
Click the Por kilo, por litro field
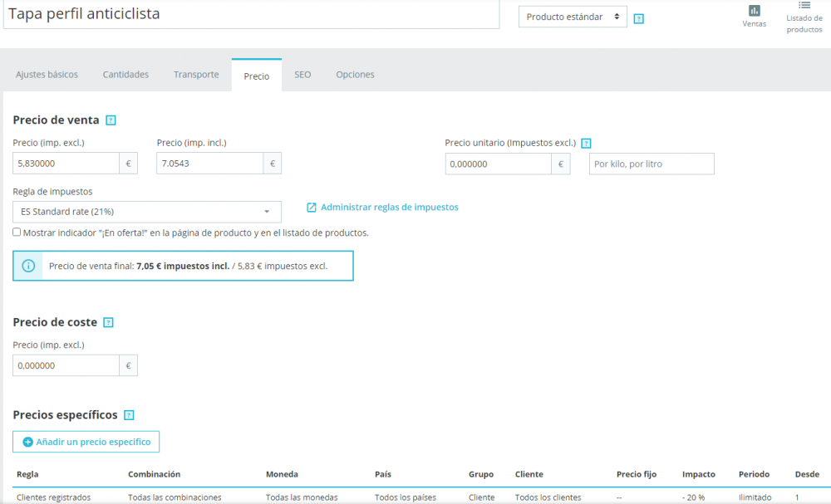click(x=652, y=164)
